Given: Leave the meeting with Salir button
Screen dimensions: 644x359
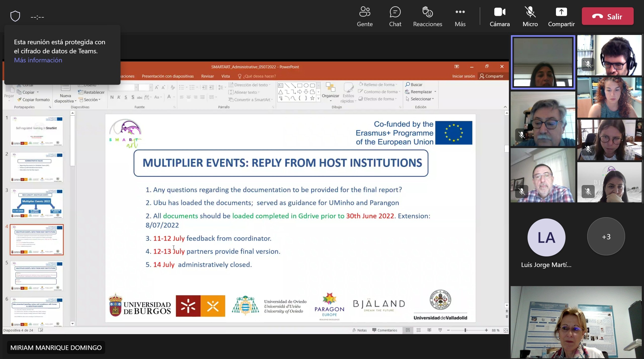Looking at the screenshot, I should click(x=607, y=16).
